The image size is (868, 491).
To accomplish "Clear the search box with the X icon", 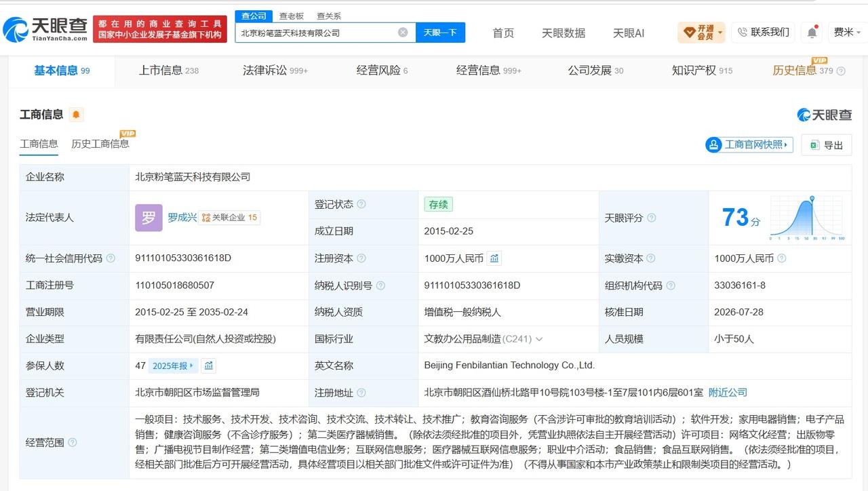I will point(403,33).
